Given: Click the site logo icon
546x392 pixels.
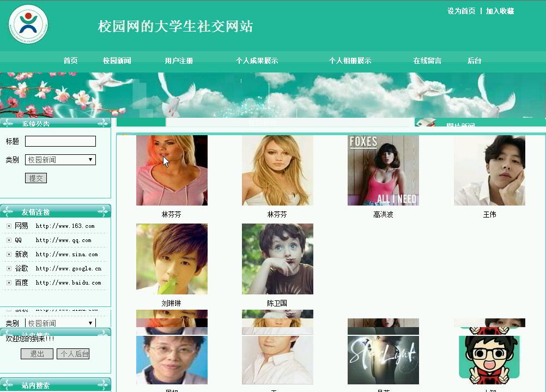Looking at the screenshot, I should click(x=28, y=24).
